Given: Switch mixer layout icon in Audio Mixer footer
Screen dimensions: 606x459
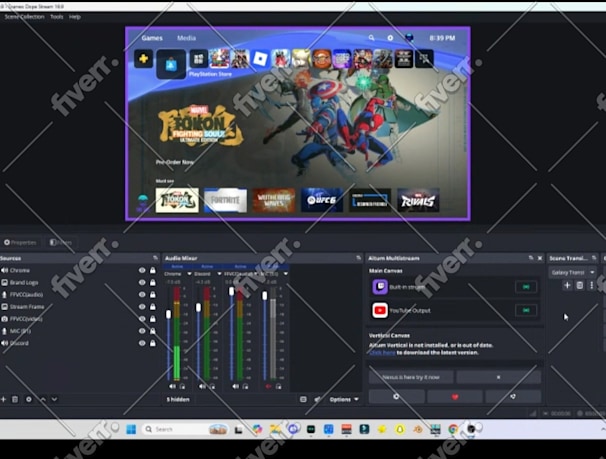Looking at the screenshot, I should pos(303,399).
